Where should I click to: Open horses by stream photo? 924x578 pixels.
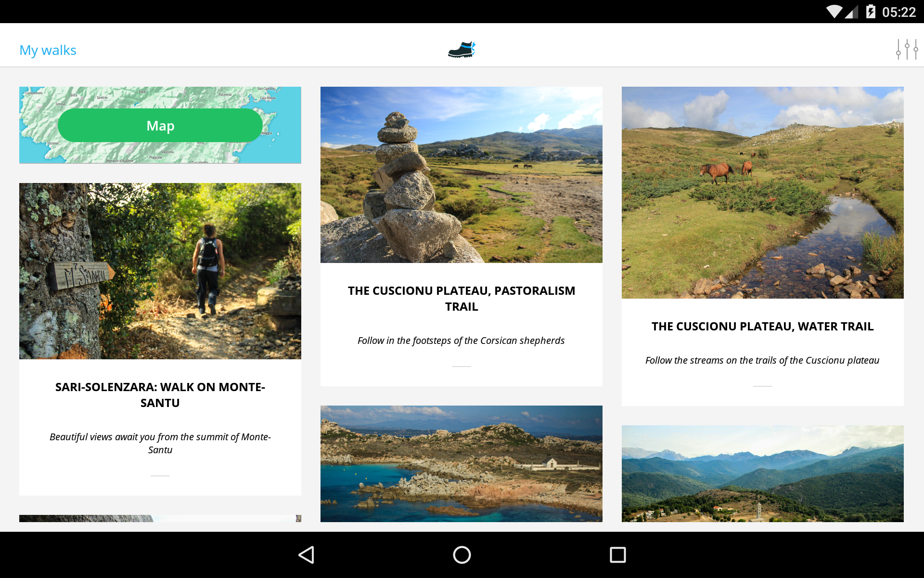click(x=762, y=193)
